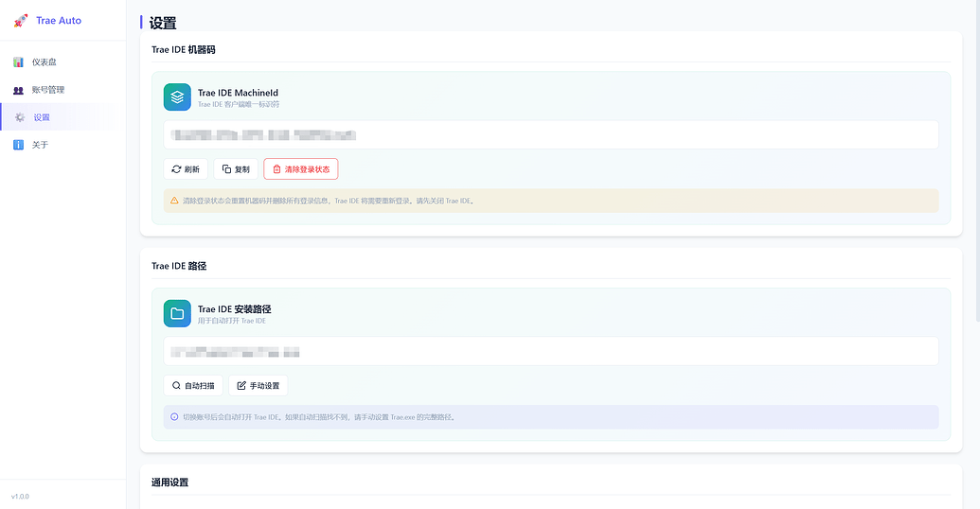This screenshot has width=980, height=509.
Task: Open the 仪表盘 dashboard chart icon
Action: pos(18,61)
